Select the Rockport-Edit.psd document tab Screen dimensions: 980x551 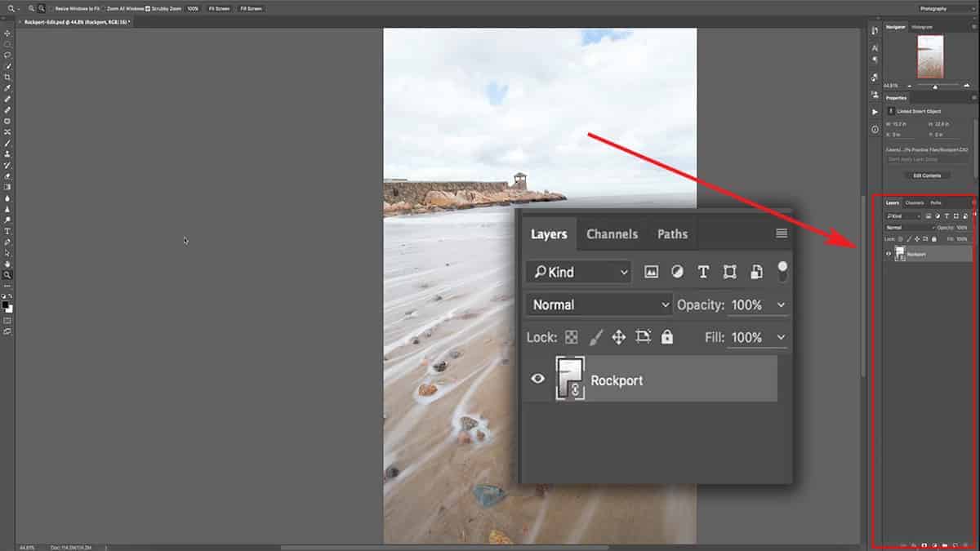click(x=76, y=22)
